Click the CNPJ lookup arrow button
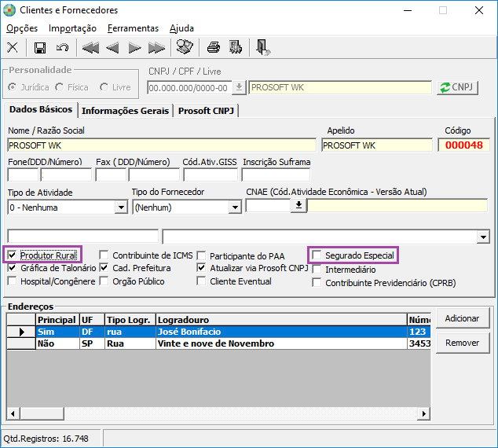 pyautogui.click(x=239, y=87)
